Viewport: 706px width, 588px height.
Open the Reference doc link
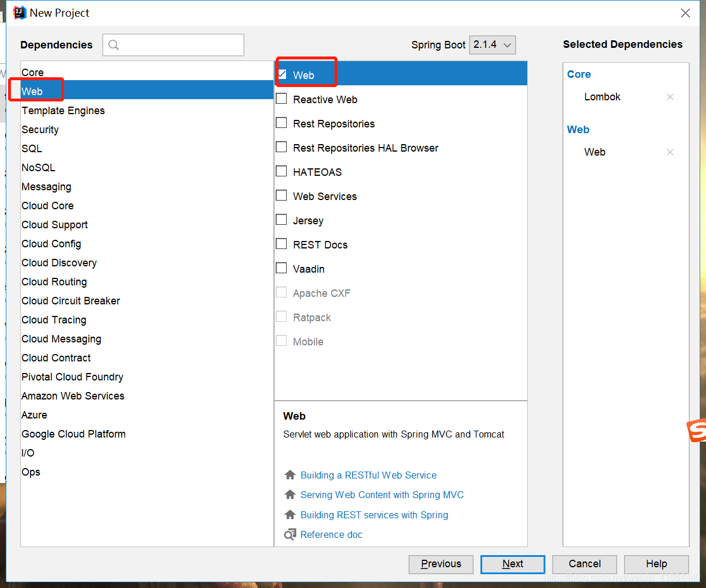click(331, 534)
